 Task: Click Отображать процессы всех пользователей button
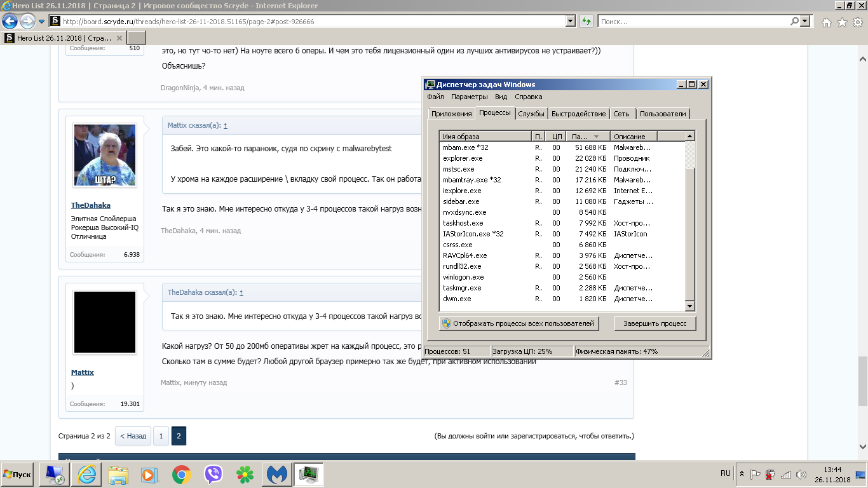(x=519, y=323)
